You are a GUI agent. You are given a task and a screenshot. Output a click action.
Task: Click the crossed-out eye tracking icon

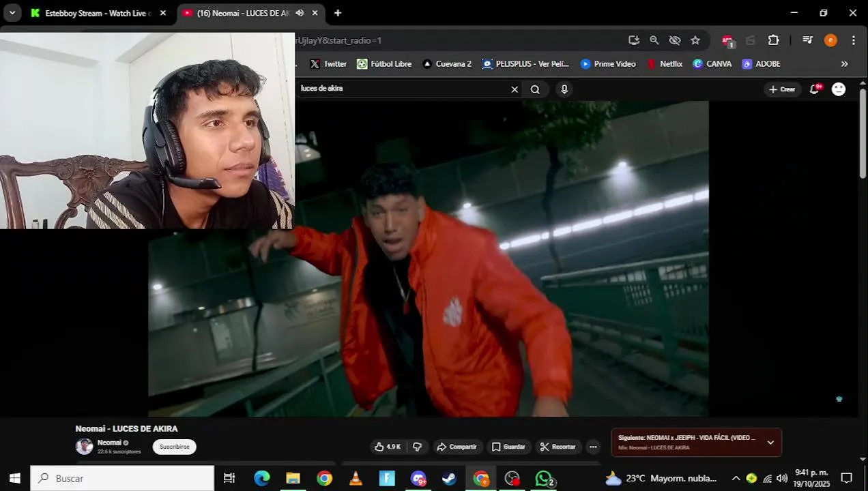pyautogui.click(x=675, y=40)
